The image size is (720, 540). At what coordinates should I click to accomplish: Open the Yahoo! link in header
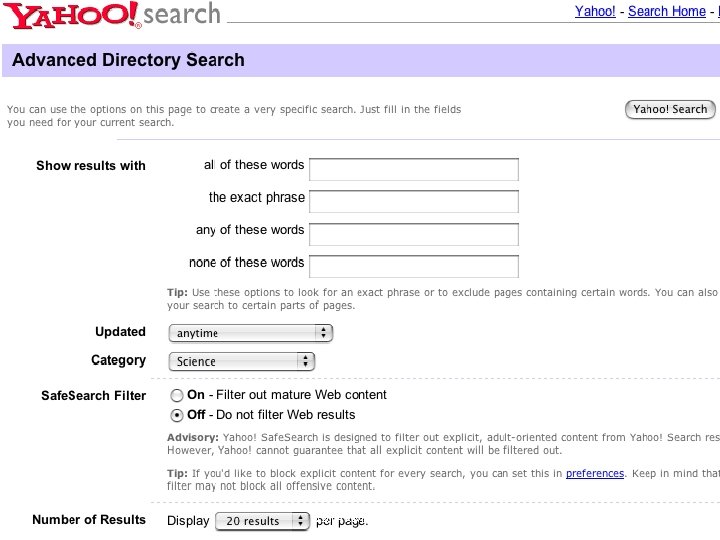click(x=595, y=11)
